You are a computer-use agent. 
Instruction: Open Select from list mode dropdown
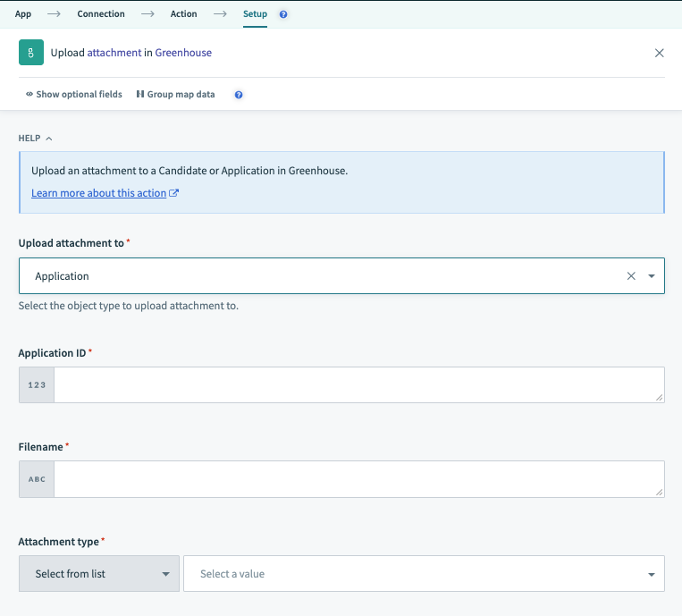coord(99,573)
